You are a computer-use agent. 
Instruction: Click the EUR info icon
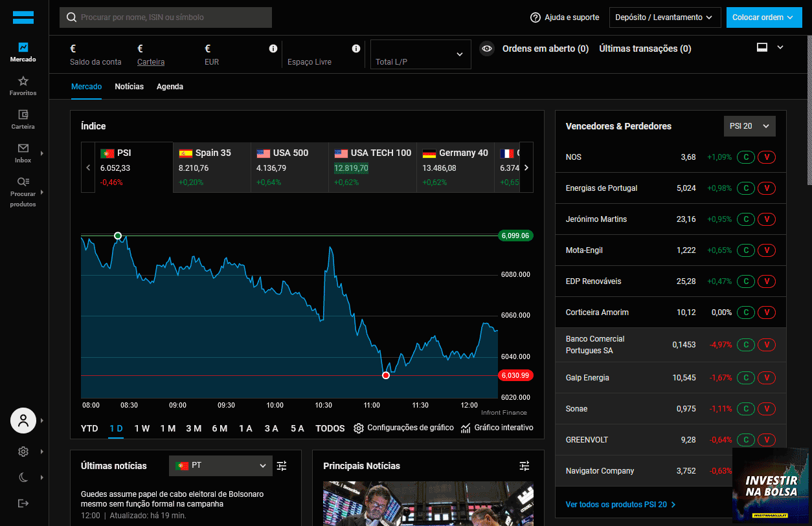coord(273,49)
